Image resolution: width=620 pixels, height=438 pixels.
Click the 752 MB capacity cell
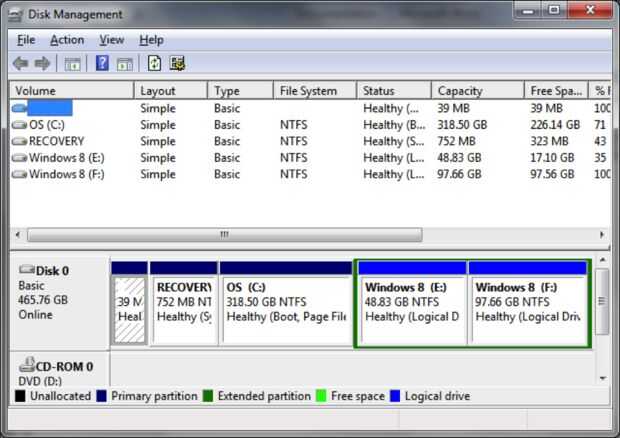click(456, 142)
